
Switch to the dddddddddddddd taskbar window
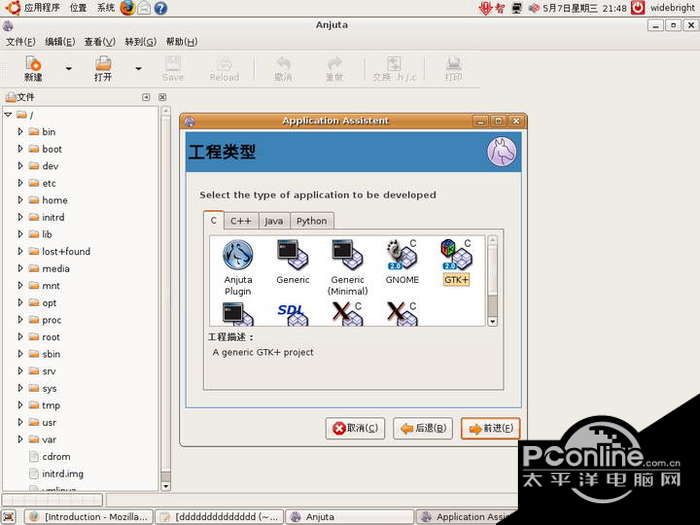(x=219, y=517)
